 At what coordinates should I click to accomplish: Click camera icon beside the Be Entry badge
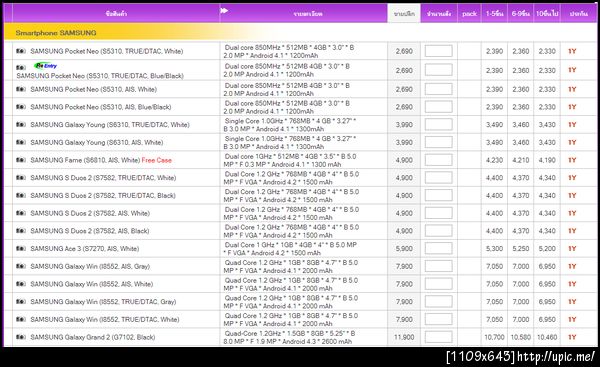21,67
